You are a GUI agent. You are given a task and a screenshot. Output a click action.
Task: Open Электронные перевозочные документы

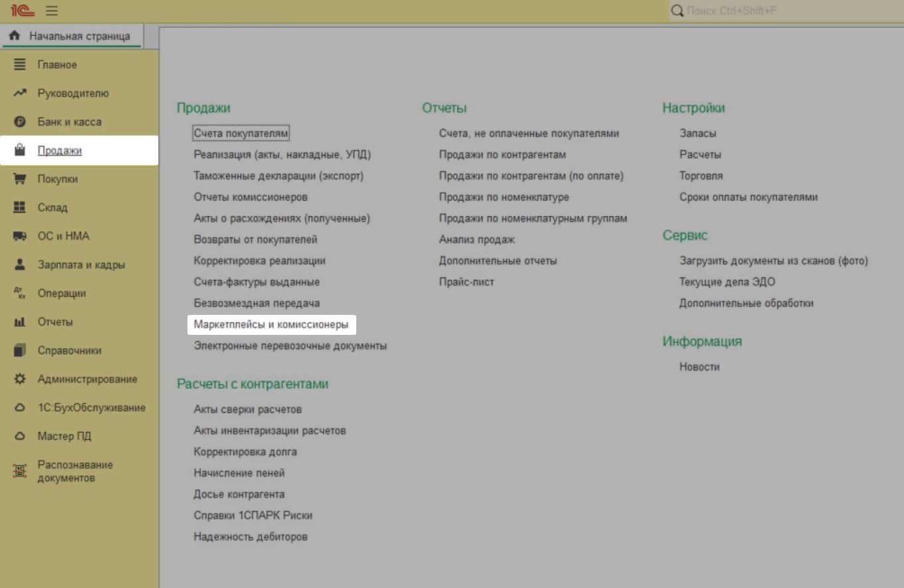point(290,345)
